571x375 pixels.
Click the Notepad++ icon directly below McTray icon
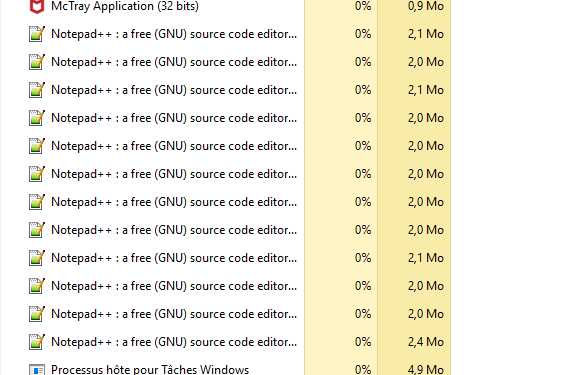(x=37, y=34)
